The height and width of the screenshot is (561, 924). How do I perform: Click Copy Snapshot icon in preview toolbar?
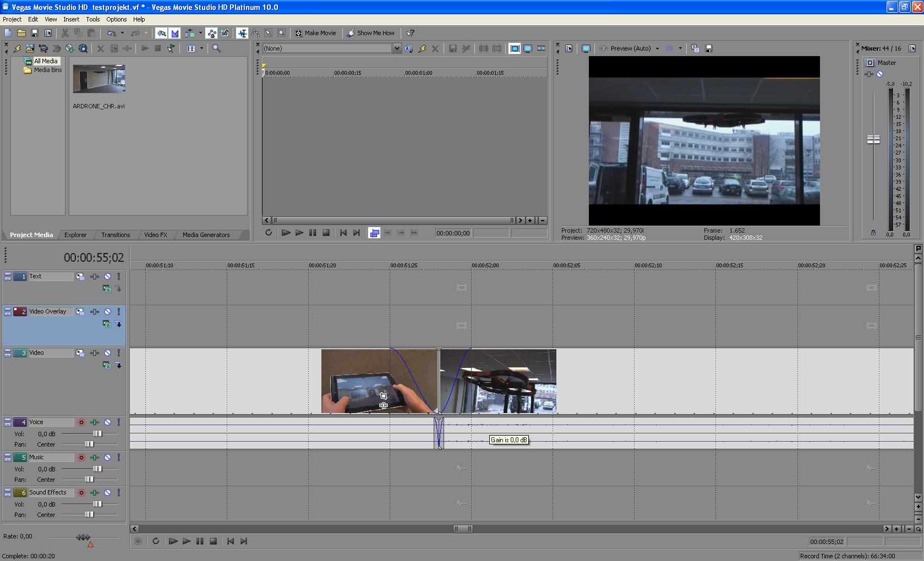click(x=695, y=48)
